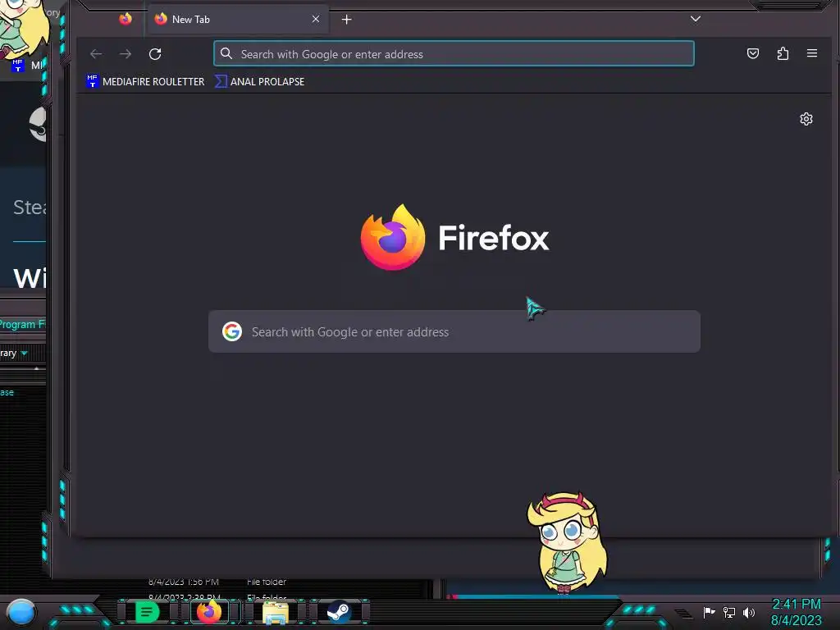Click the search magnifier in address bar
Viewport: 840px width, 630px height.
coord(226,53)
